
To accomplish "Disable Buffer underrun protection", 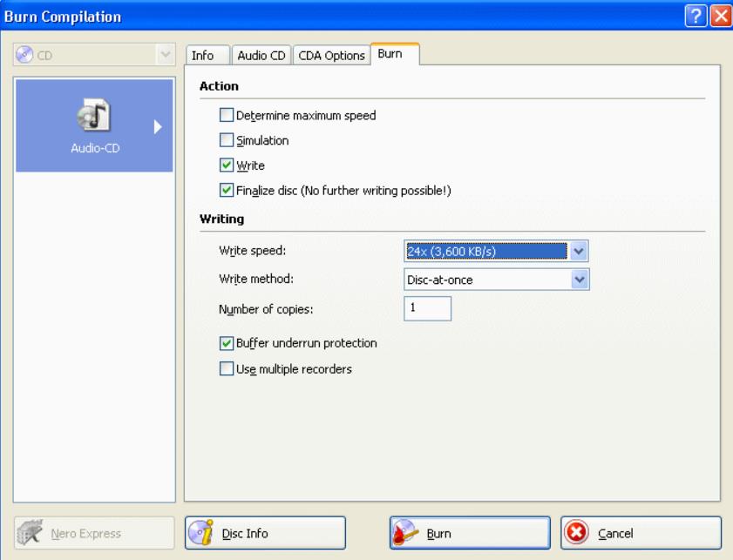I will point(227,343).
